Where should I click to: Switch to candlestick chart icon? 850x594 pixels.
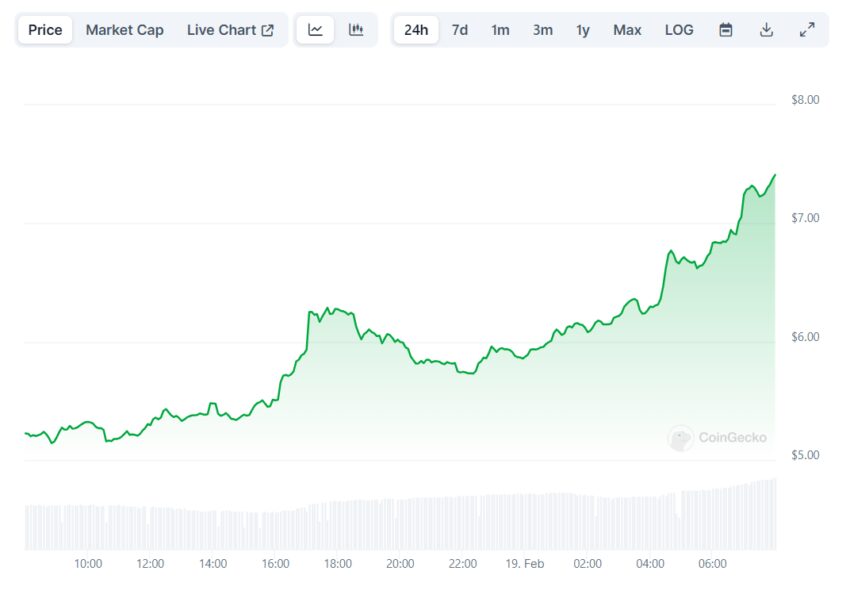356,30
